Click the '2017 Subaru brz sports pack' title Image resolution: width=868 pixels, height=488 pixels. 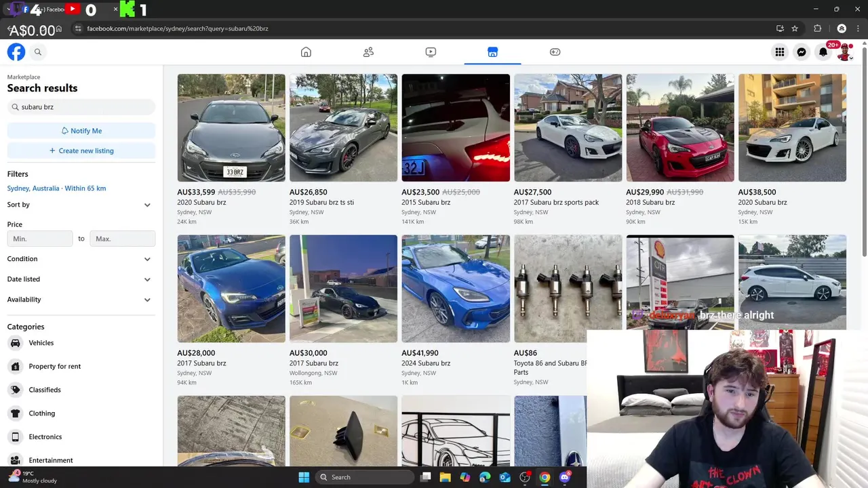pyautogui.click(x=556, y=203)
